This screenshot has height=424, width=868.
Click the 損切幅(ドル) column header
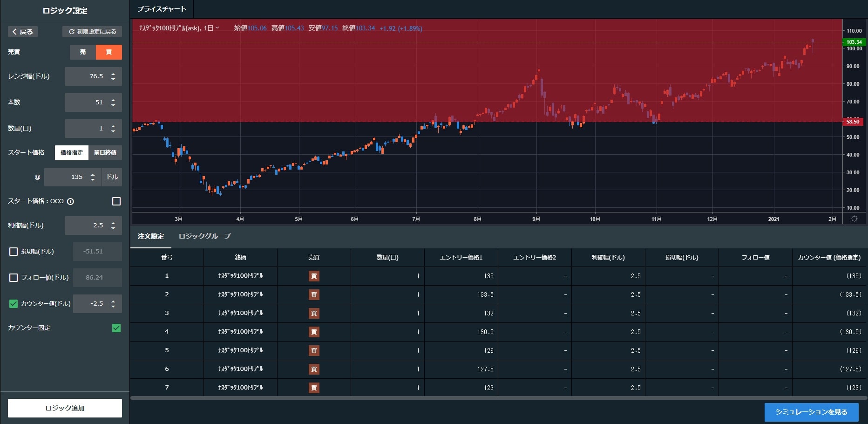pyautogui.click(x=682, y=258)
